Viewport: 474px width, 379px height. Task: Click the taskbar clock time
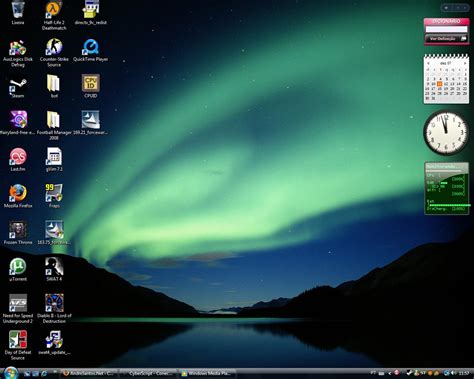(464, 373)
